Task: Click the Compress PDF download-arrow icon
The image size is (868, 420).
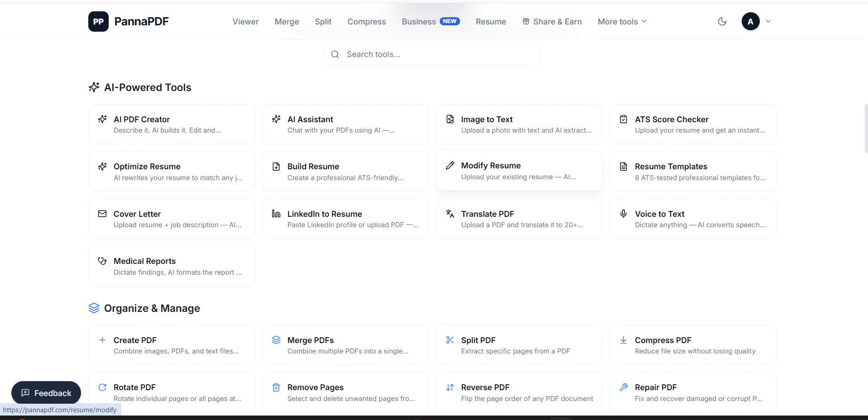Action: pyautogui.click(x=623, y=340)
